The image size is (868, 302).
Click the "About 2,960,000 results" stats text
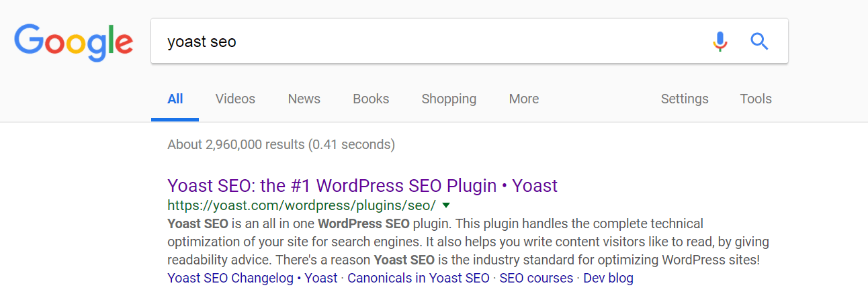coord(281,144)
